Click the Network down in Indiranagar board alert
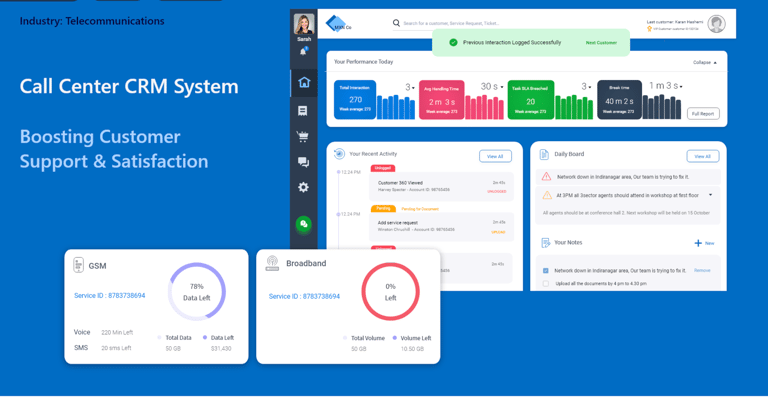This screenshot has height=397, width=768. (x=628, y=177)
